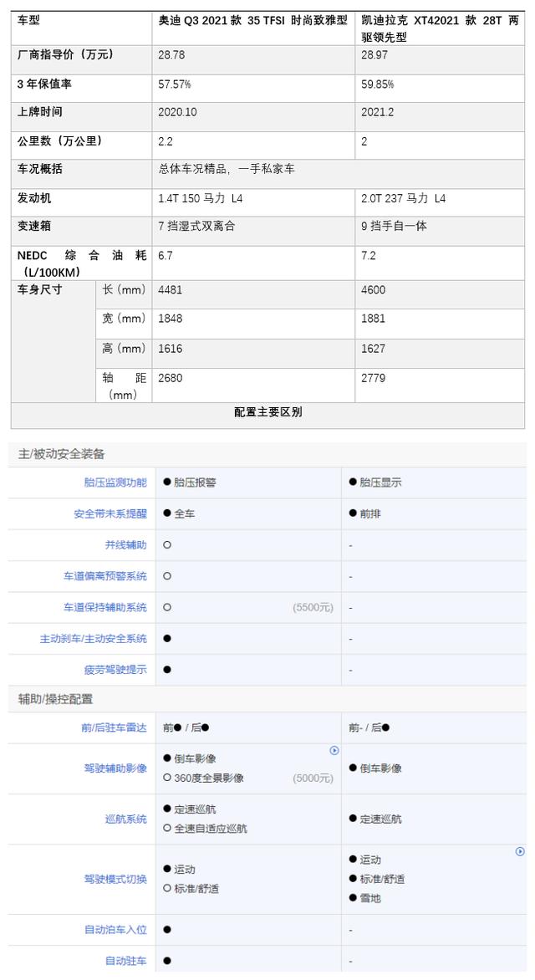
Task: Click the 前/后驻车雷达 link
Action: pyautogui.click(x=115, y=727)
